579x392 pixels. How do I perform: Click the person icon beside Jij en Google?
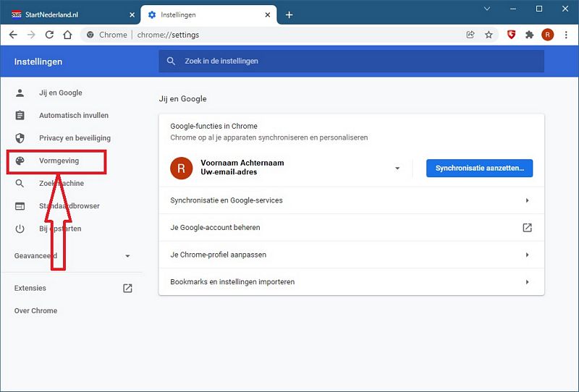[x=20, y=93]
